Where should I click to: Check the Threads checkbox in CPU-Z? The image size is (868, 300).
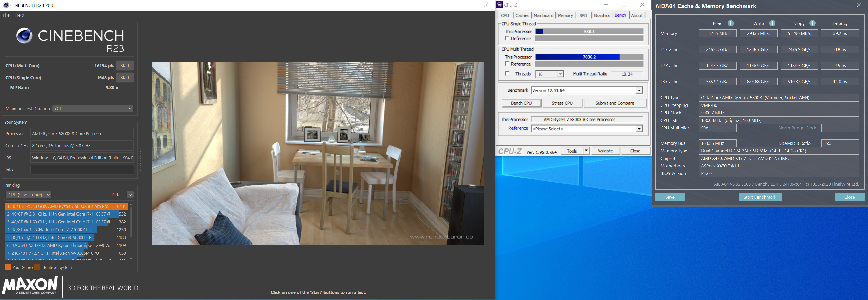507,73
